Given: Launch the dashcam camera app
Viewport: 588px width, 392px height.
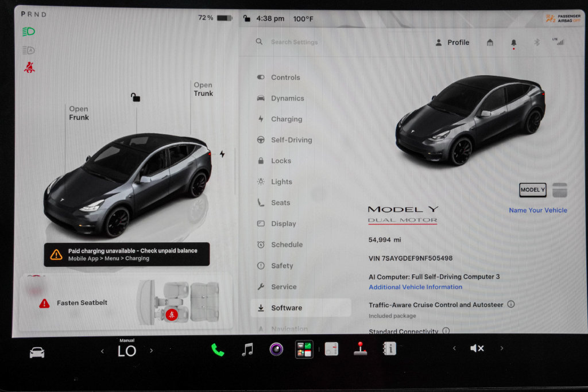Looking at the screenshot, I should click(x=276, y=350).
